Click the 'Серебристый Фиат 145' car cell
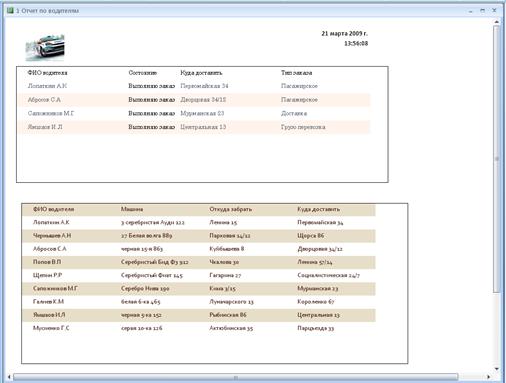 [152, 275]
